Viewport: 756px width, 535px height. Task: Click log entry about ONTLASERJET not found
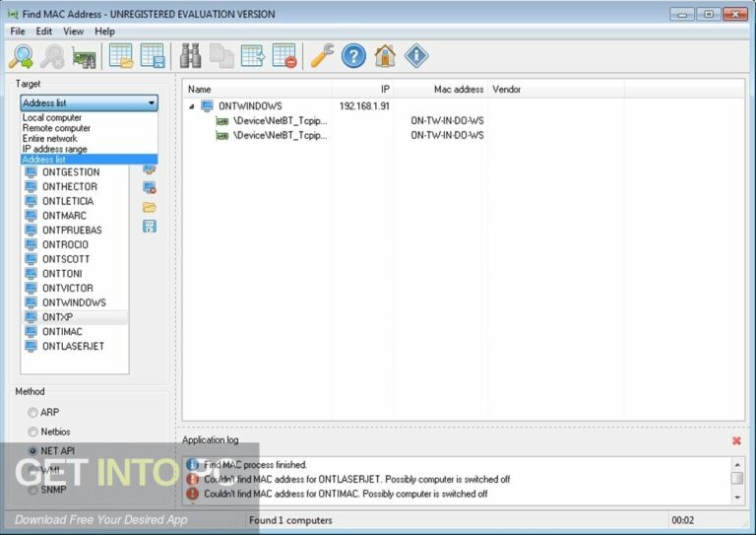356,479
